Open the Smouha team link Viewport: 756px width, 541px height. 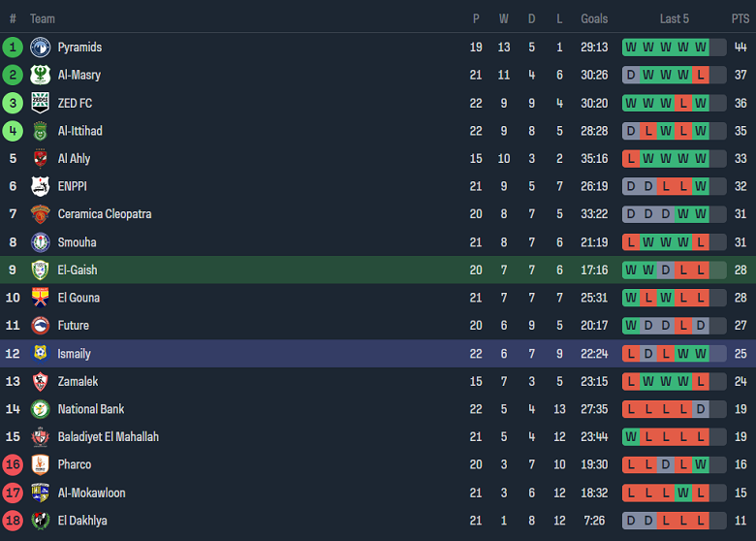click(77, 242)
